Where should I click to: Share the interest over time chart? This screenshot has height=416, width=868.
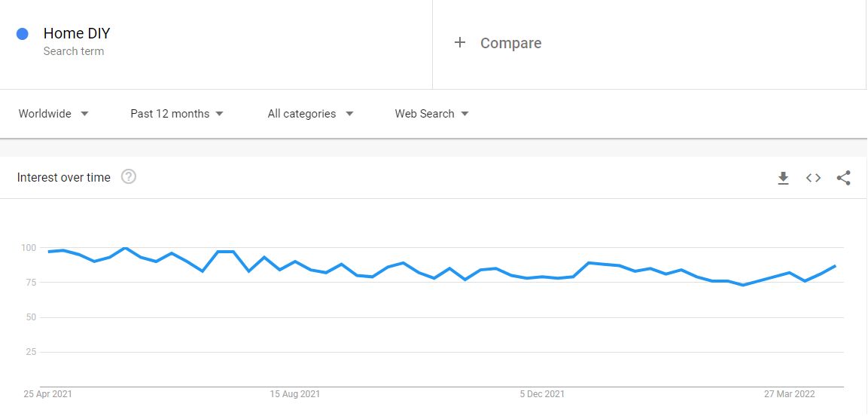point(843,178)
